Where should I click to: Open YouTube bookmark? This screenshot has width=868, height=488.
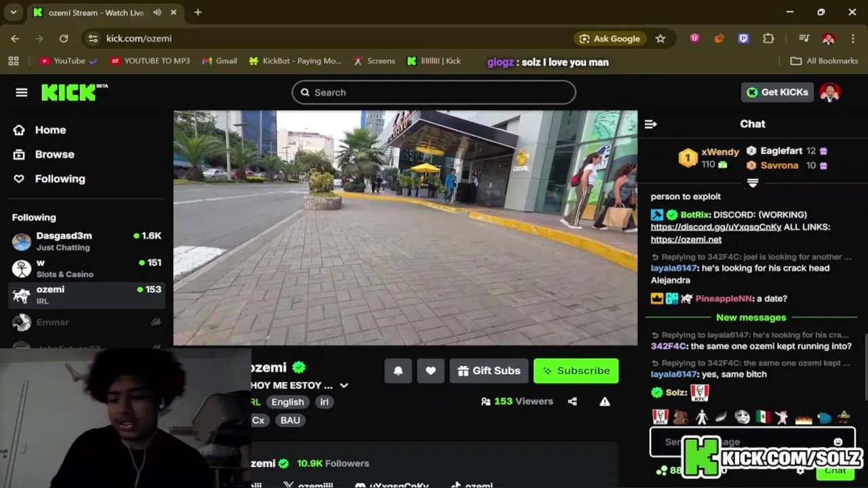coord(68,61)
